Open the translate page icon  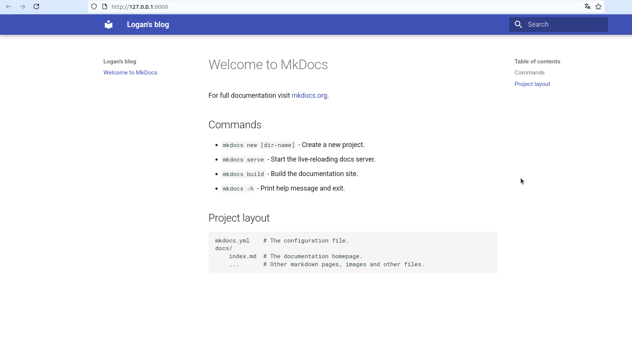click(588, 6)
